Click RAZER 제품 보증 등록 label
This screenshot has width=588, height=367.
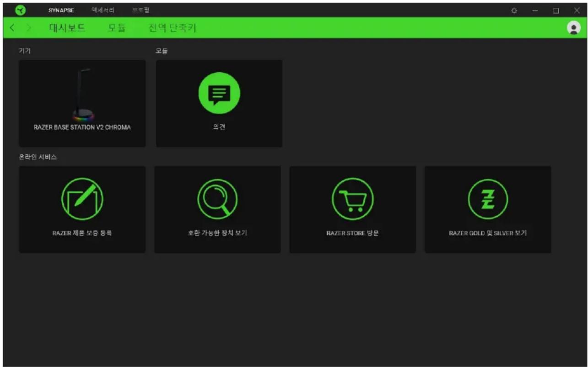(82, 233)
